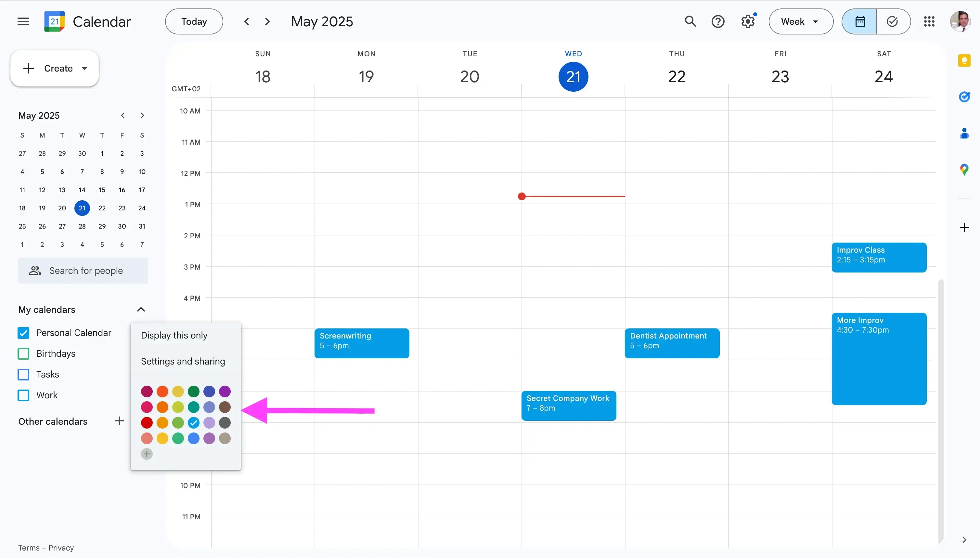Screen dimensions: 980x558
Task: Click the Search for people field
Action: [83, 270]
